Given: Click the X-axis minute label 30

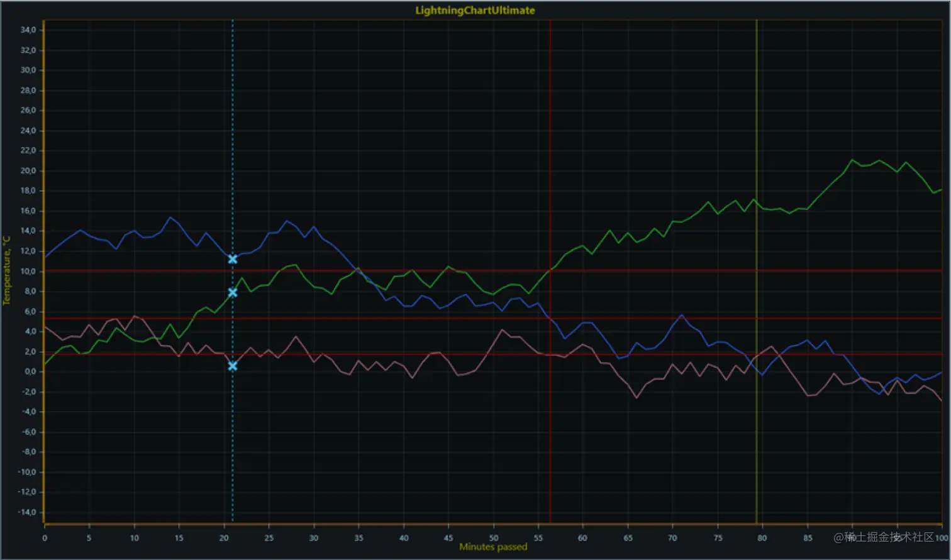Looking at the screenshot, I should (x=314, y=538).
